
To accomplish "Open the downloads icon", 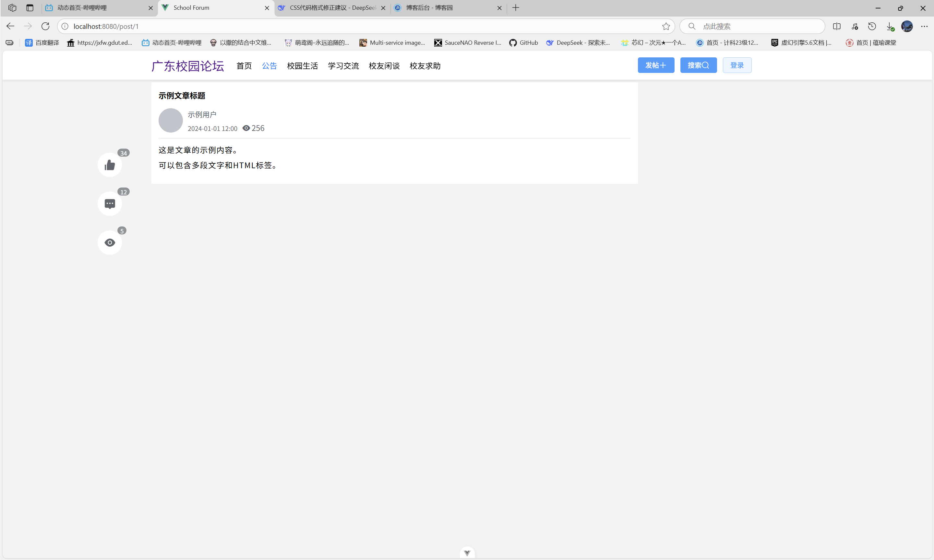I will [x=890, y=27].
